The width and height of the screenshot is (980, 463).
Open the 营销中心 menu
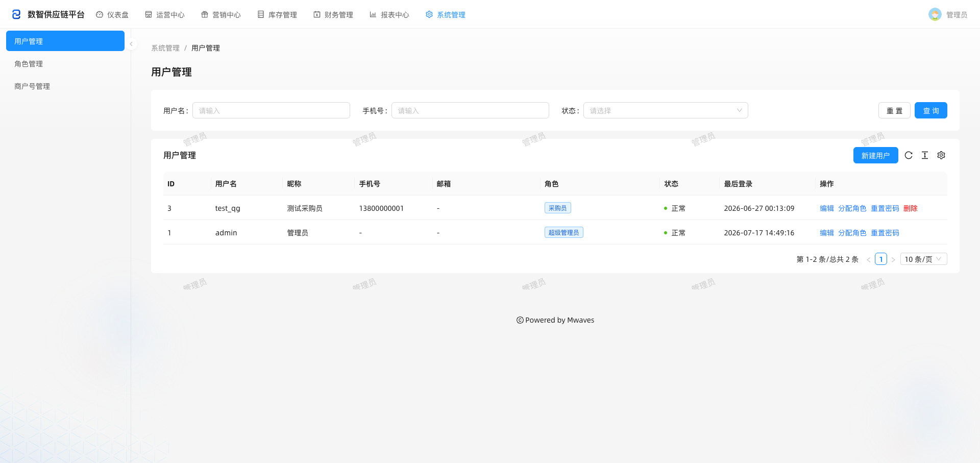point(221,15)
